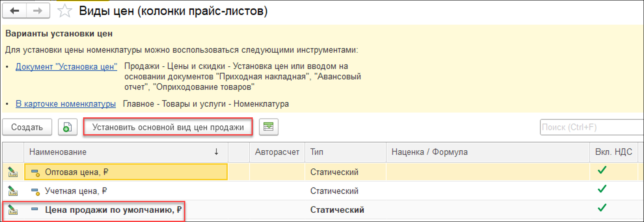The image size is (644, 222).
Task: Click the Варианты установки цен heading
Action: [x=59, y=34]
